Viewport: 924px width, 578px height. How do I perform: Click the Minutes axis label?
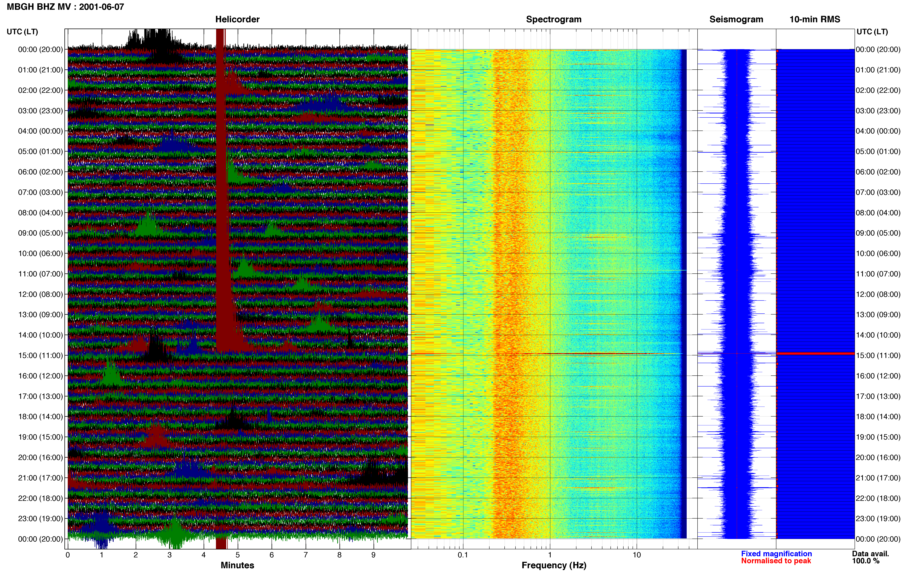click(x=237, y=565)
